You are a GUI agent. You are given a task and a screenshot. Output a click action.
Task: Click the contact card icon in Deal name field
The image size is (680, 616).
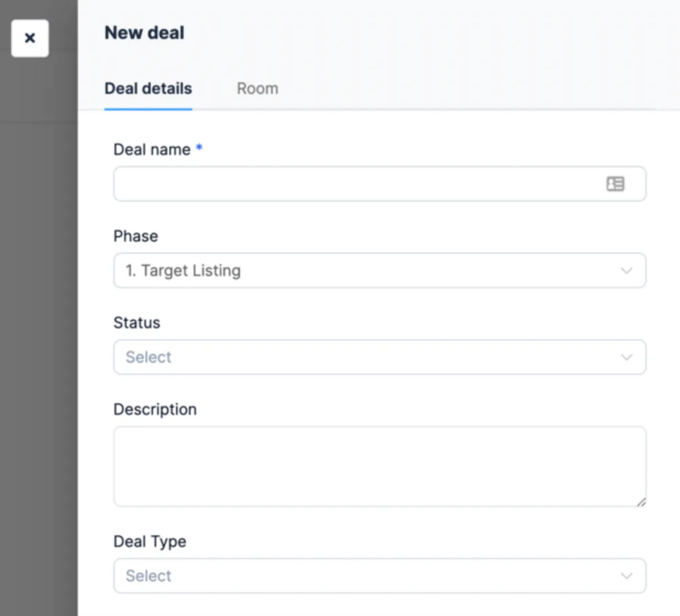615,184
